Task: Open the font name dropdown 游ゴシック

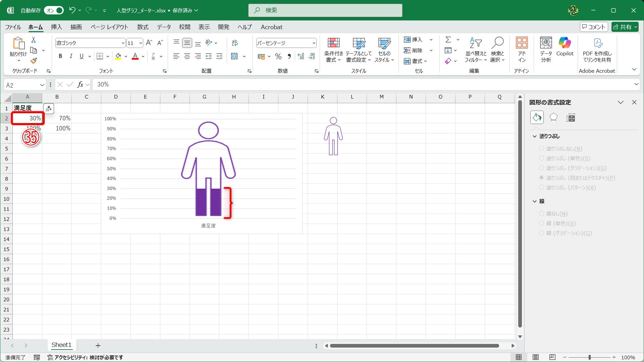Action: pyautogui.click(x=123, y=43)
